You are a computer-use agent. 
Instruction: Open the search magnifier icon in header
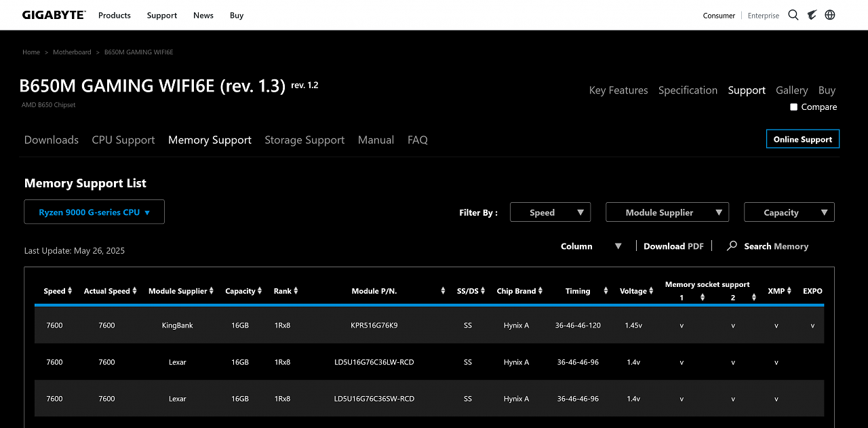click(x=793, y=15)
